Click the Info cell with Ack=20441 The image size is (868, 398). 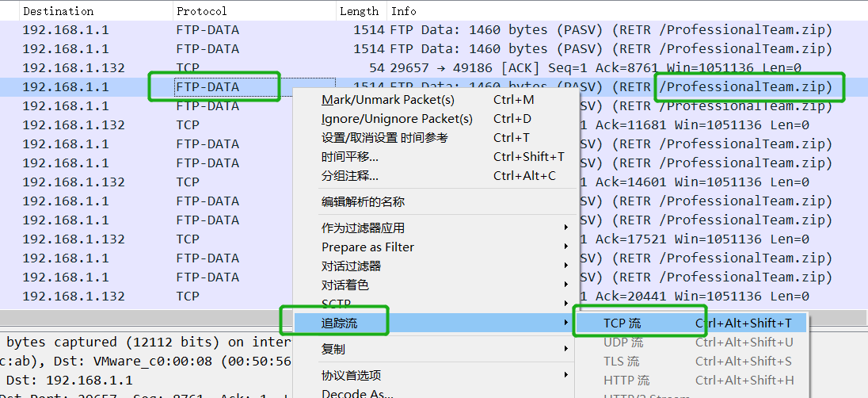pos(695,297)
